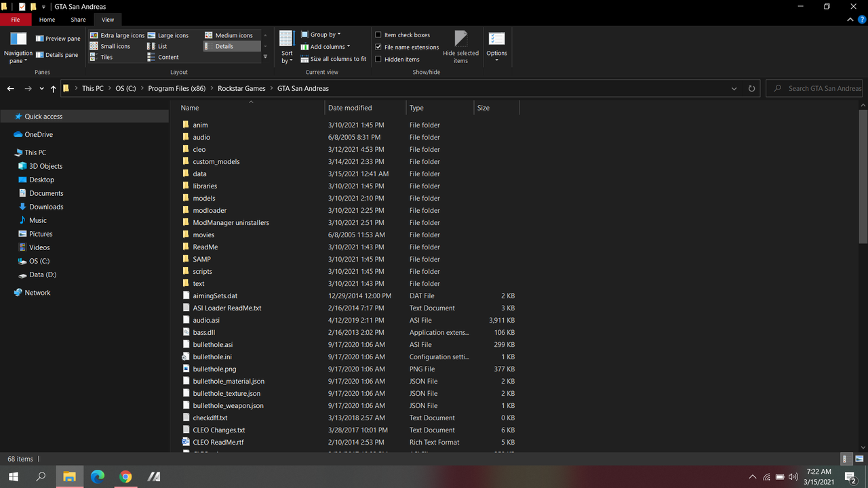
Task: Go back to previous folder
Action: (10, 89)
